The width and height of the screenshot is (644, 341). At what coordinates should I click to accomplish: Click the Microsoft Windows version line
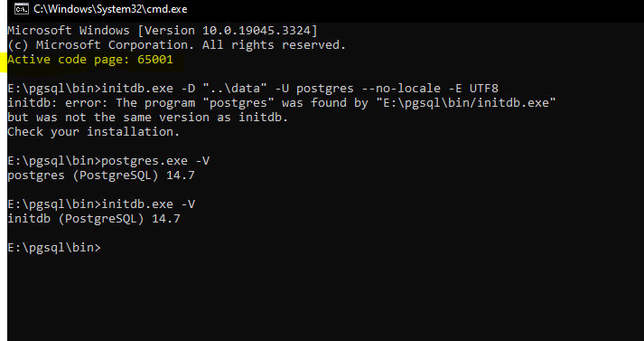pos(163,31)
